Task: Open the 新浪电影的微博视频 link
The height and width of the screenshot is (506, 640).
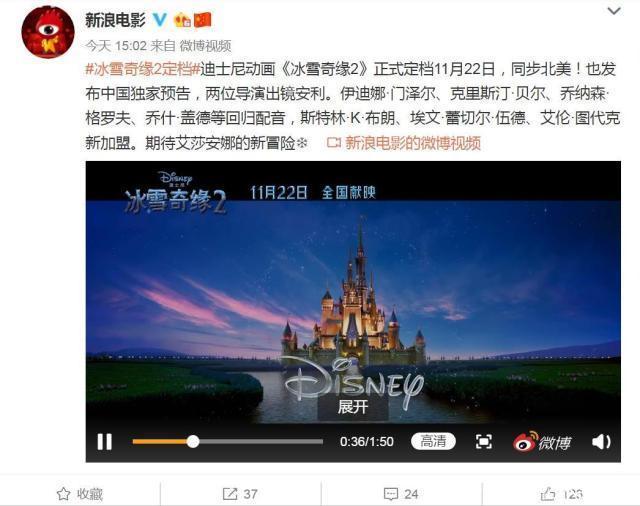Action: tap(404, 143)
